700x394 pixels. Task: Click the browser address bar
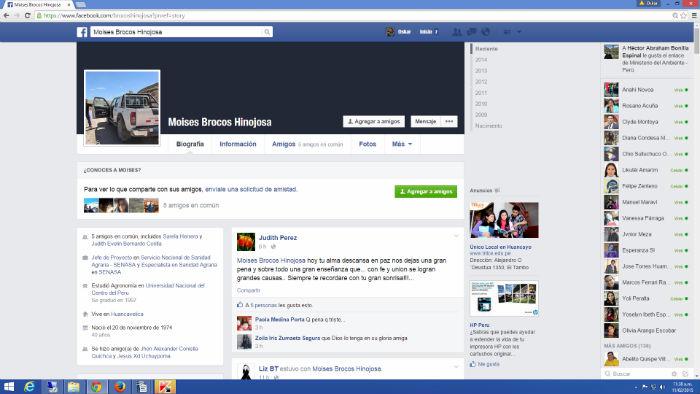[353, 15]
